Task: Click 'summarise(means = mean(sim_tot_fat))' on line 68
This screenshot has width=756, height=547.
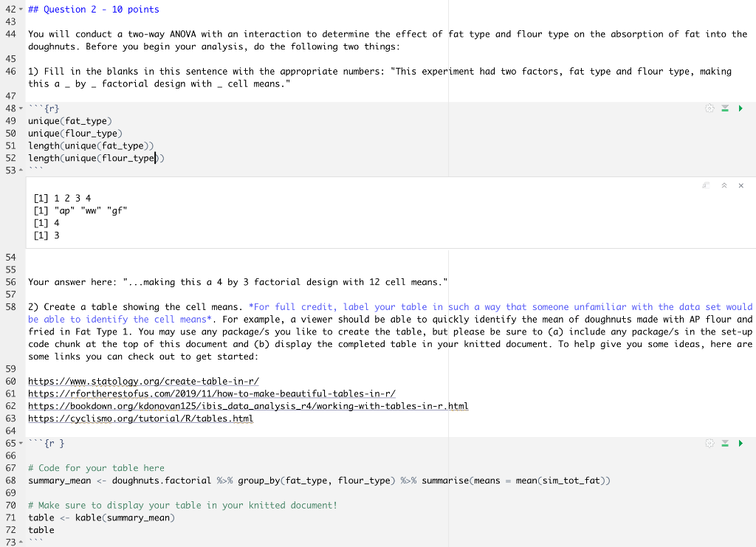Action: (x=516, y=481)
